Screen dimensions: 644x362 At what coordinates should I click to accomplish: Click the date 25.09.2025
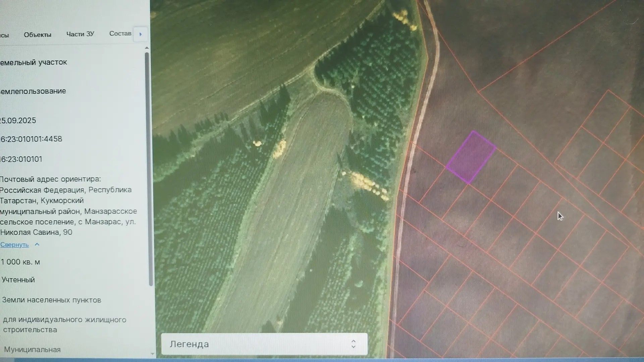[x=18, y=121]
